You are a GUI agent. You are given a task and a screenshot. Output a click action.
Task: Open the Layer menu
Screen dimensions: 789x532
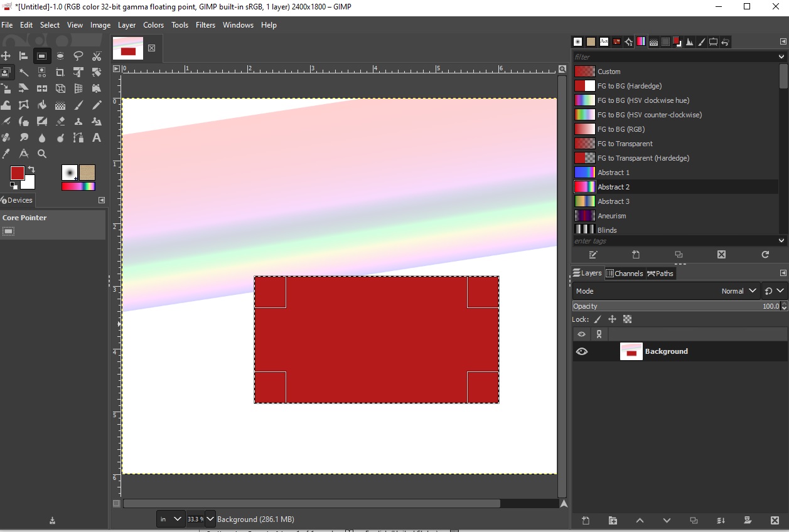[x=127, y=25]
